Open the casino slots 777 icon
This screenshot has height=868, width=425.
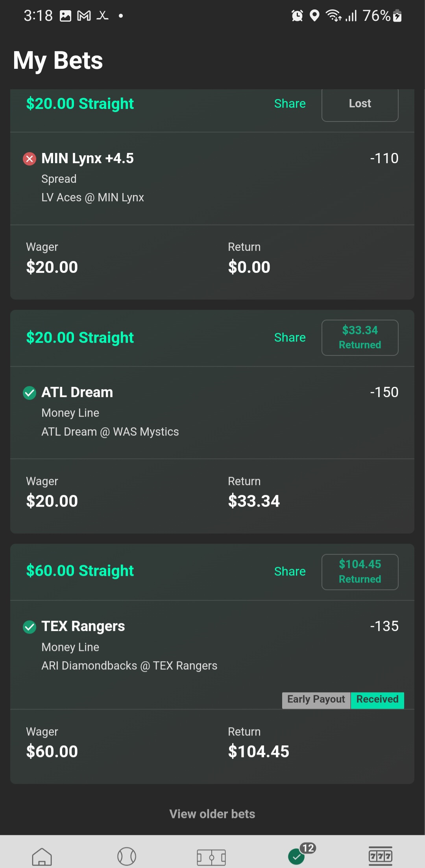(380, 856)
